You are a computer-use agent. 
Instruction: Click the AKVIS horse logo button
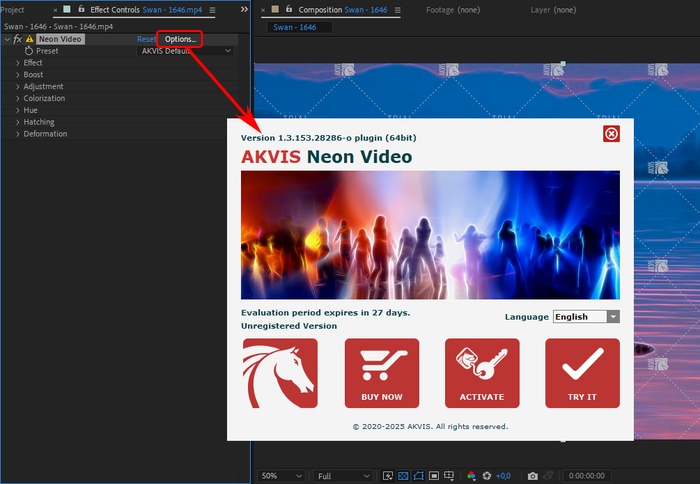(280, 373)
